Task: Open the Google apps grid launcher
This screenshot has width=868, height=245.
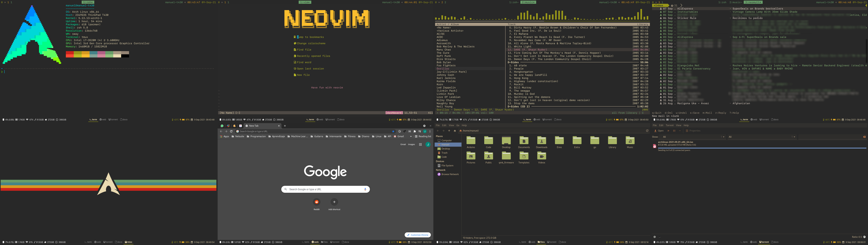Action: [x=420, y=144]
